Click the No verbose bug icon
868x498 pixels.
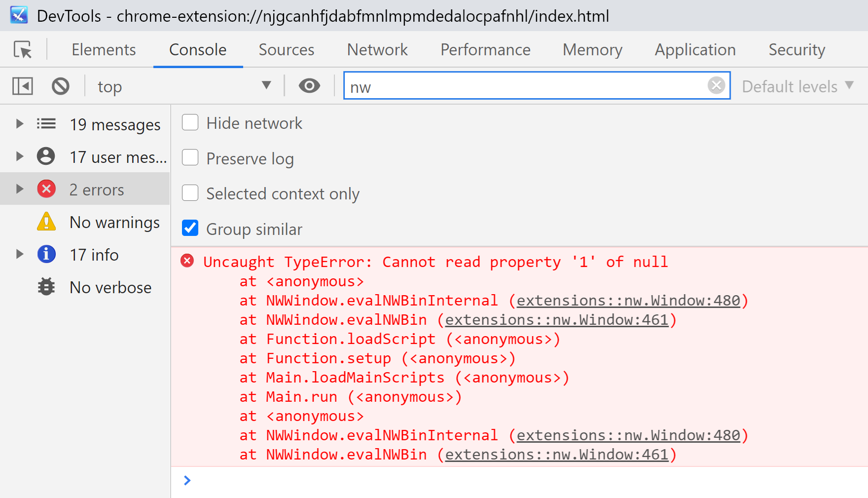46,287
